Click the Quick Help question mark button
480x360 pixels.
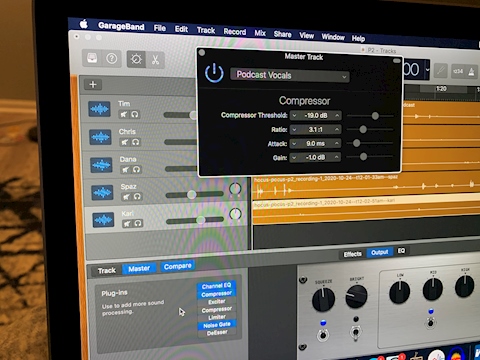112,59
